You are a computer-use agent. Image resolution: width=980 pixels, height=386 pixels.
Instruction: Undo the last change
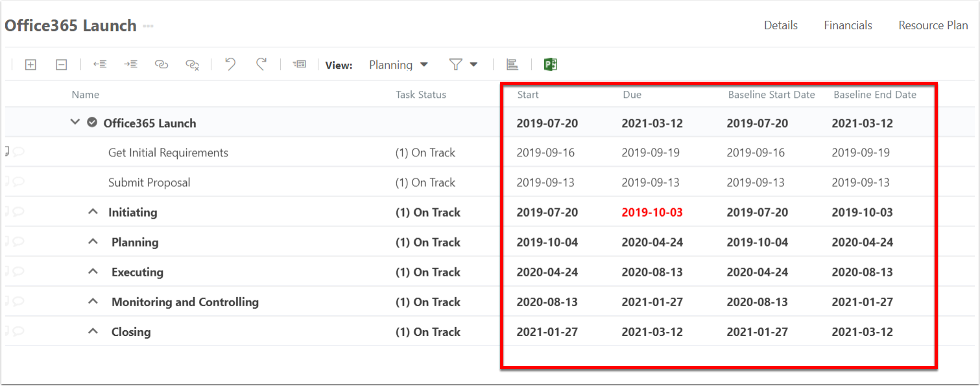[x=230, y=64]
